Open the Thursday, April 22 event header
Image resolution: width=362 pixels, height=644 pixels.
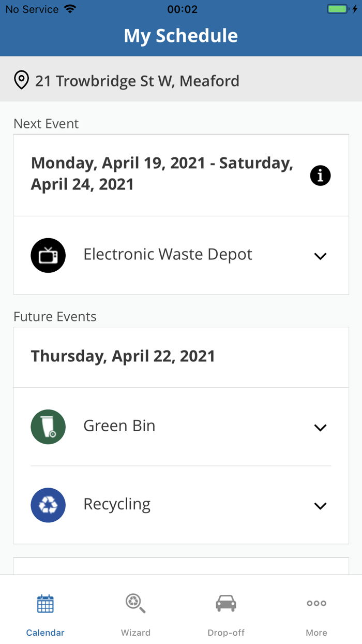click(x=123, y=356)
